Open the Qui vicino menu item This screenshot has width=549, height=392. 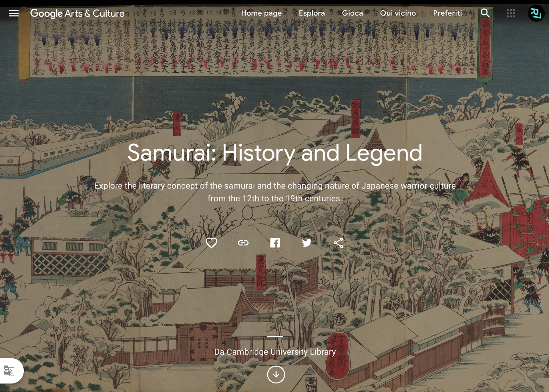click(x=398, y=13)
